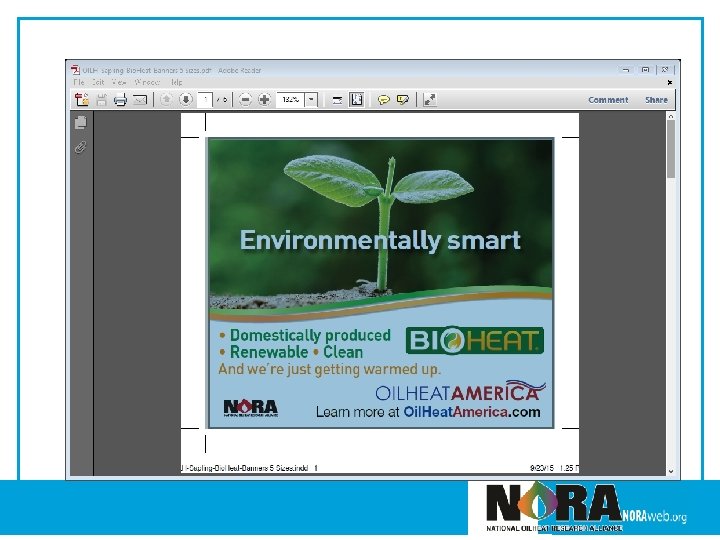Click the 'Clean' bullet text in the banner
The width and height of the screenshot is (720, 540).
(343, 352)
